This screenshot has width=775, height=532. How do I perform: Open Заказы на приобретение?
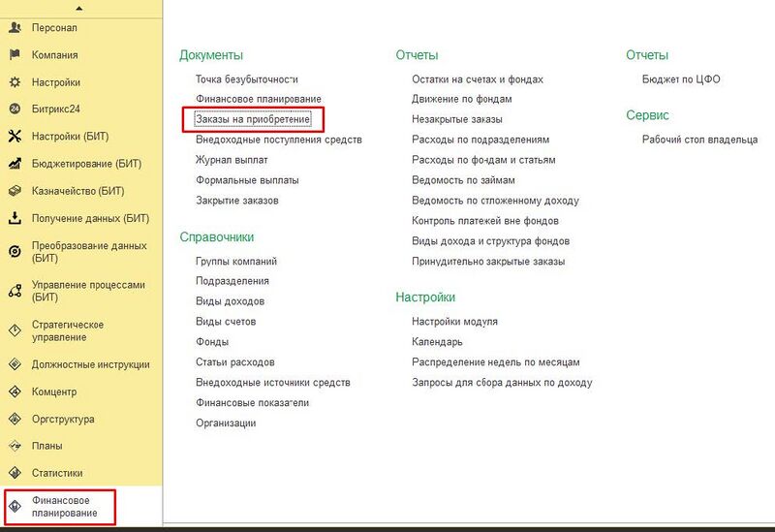(x=253, y=119)
